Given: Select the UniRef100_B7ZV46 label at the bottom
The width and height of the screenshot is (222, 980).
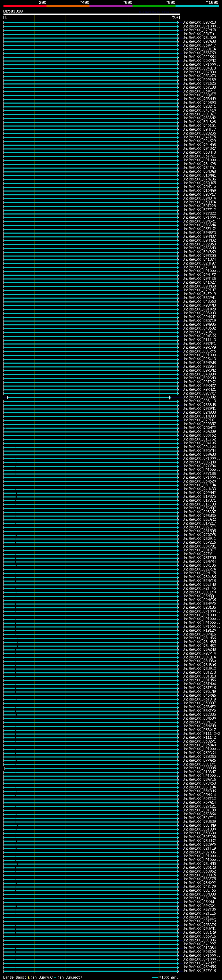Looking at the screenshot, I should coord(199,971).
